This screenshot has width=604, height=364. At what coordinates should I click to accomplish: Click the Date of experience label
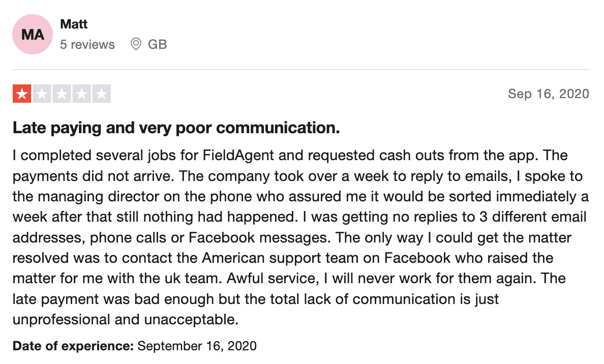(73, 346)
